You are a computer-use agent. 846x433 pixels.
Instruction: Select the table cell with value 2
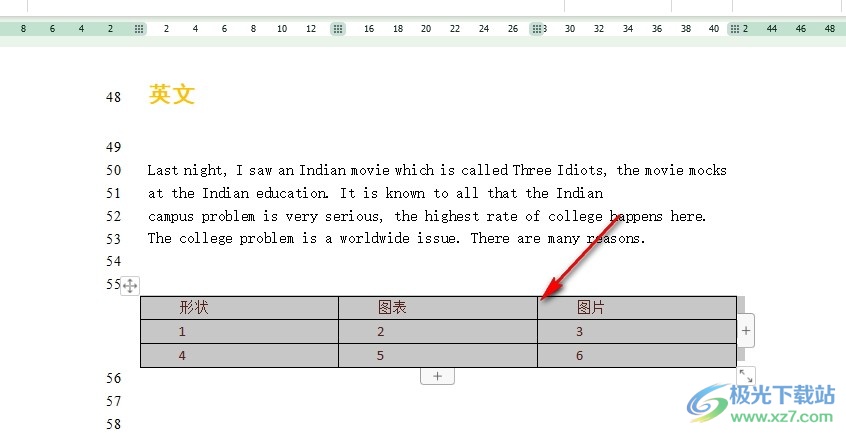(x=438, y=332)
